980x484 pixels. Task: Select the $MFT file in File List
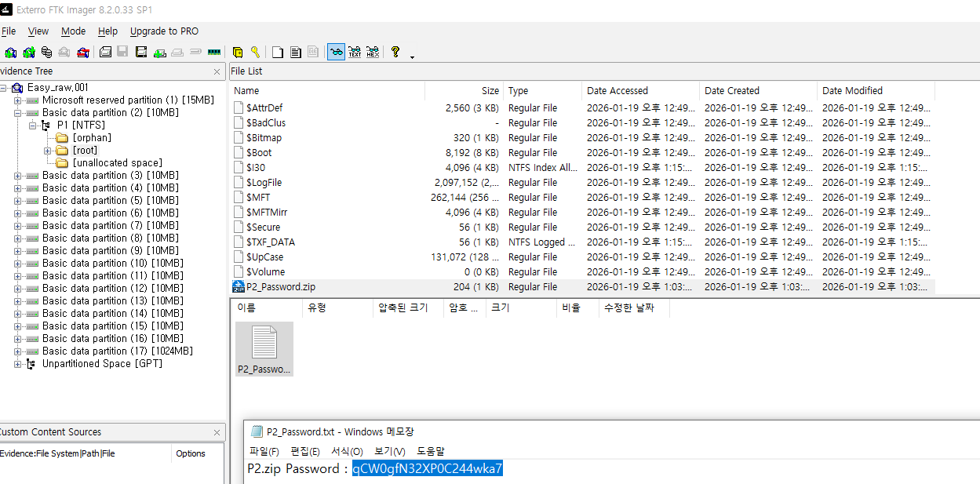tap(258, 198)
